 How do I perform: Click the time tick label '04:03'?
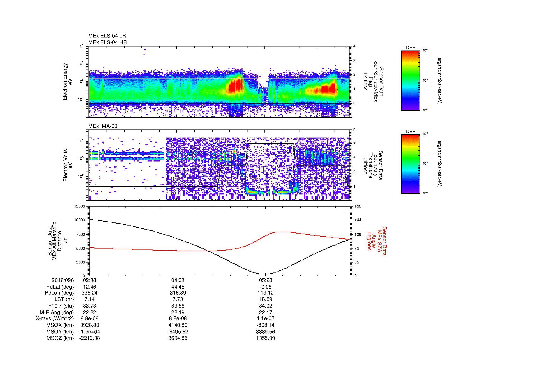(x=178, y=280)
